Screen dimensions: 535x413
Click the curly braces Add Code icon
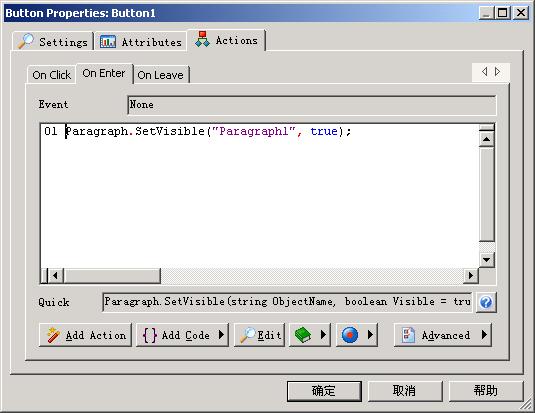click(150, 335)
